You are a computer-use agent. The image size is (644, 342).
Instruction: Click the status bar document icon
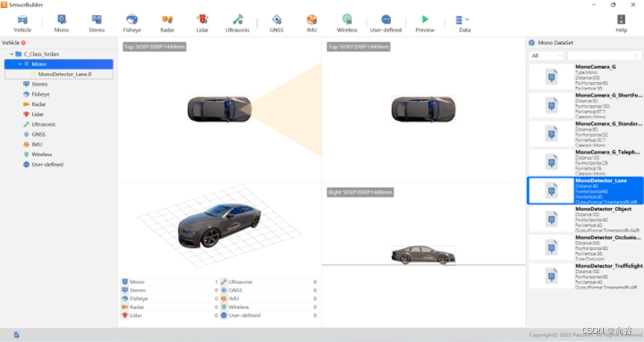click(16, 335)
